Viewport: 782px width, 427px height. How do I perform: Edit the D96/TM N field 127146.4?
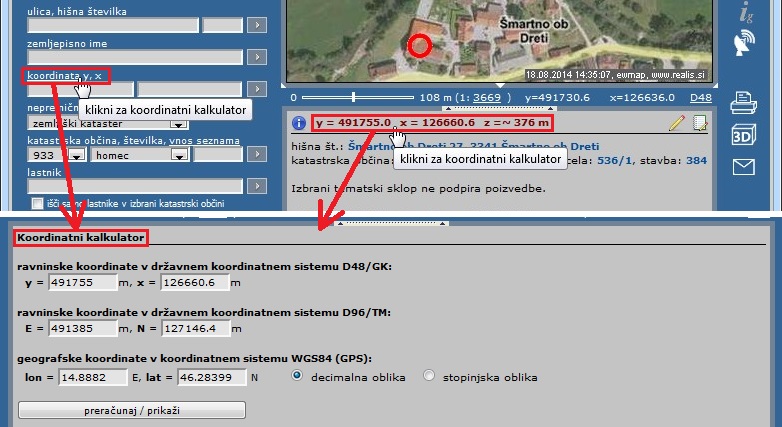point(196,328)
